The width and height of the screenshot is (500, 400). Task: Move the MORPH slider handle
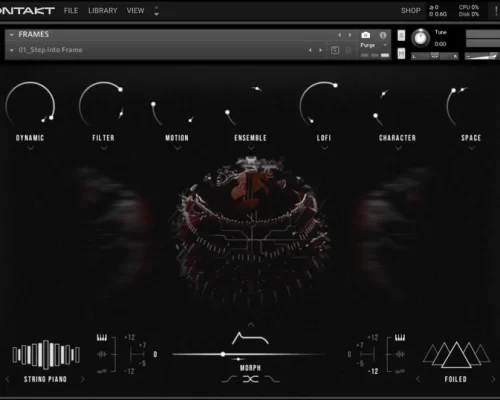223,354
